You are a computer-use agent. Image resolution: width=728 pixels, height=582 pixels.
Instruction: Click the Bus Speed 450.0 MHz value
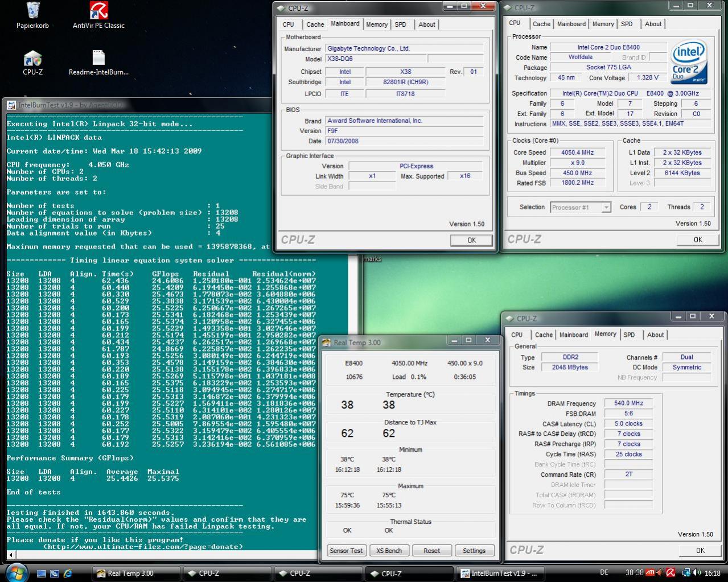tap(578, 173)
